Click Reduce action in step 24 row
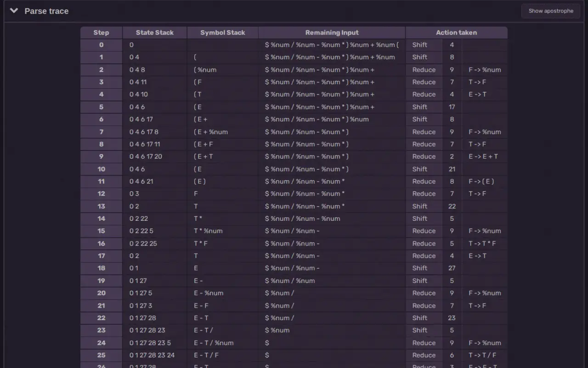This screenshot has width=588, height=368. 424,343
